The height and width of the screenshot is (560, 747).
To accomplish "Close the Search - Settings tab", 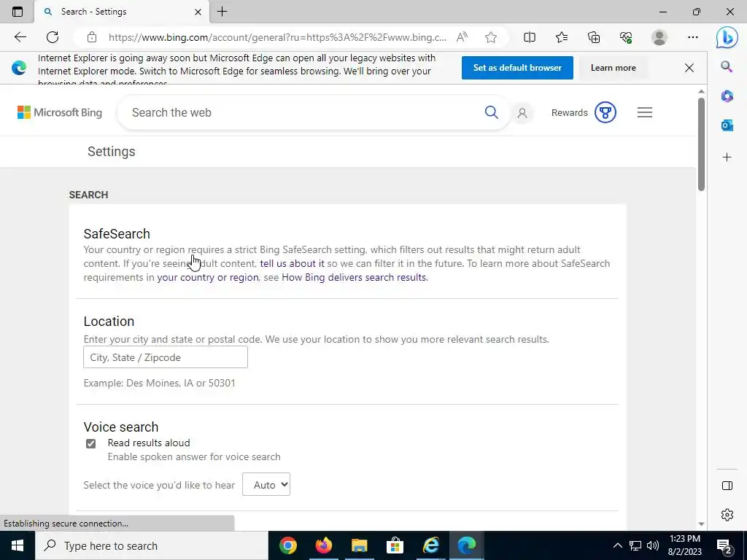I will tap(198, 12).
